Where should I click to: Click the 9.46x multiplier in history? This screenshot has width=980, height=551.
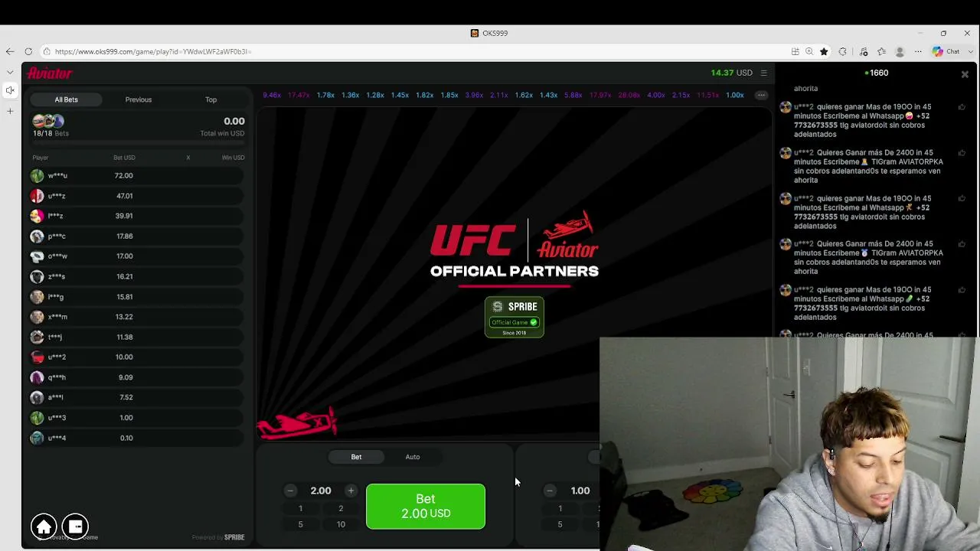[x=272, y=95]
